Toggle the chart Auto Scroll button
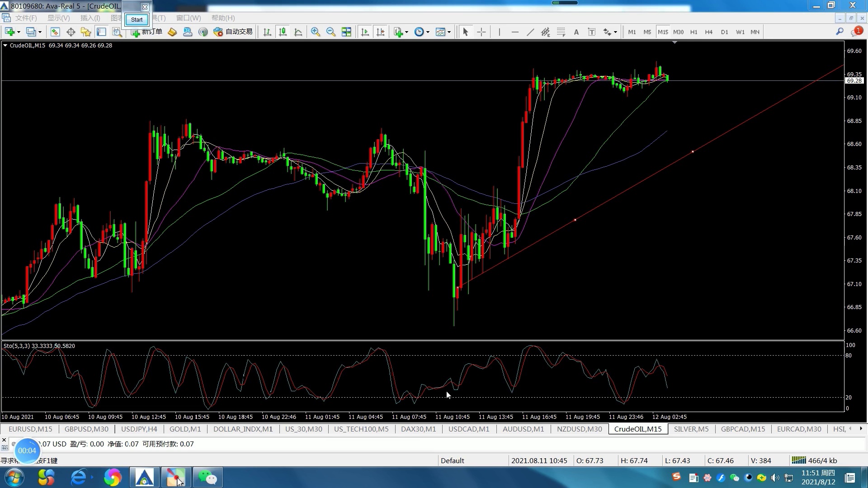 point(365,32)
